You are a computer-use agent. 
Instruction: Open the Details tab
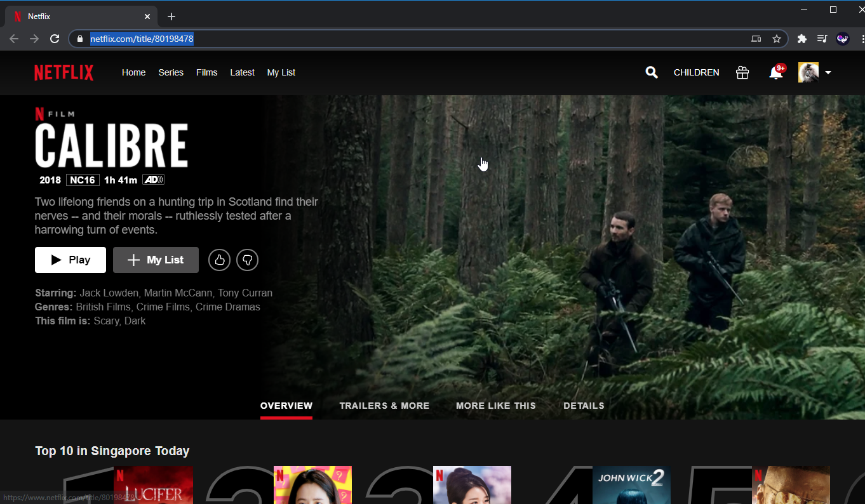584,406
